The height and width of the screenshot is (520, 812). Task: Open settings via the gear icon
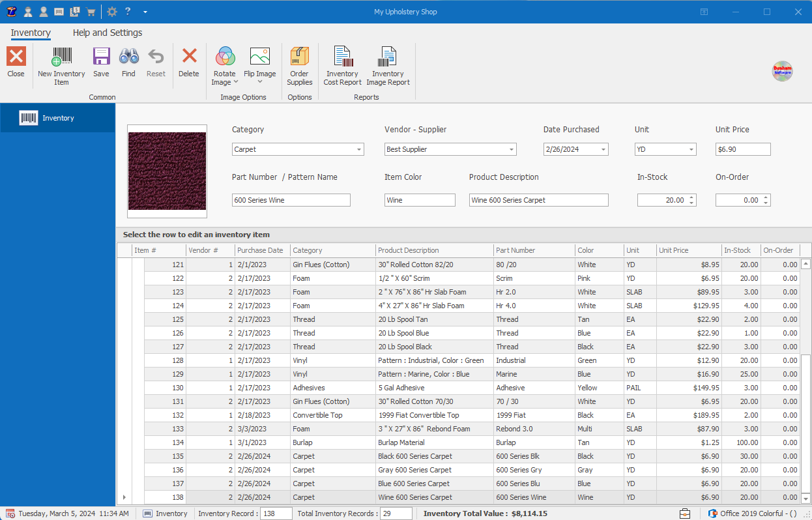[111, 11]
